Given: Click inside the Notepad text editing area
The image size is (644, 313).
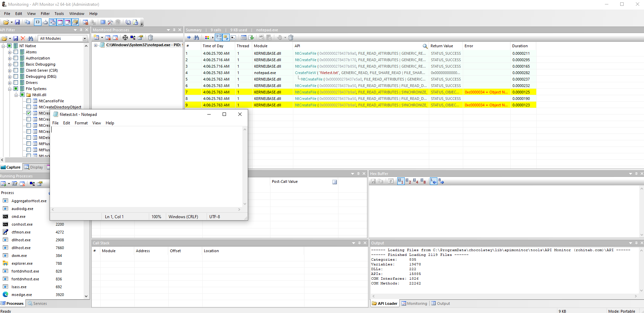Looking at the screenshot, I should tap(146, 167).
